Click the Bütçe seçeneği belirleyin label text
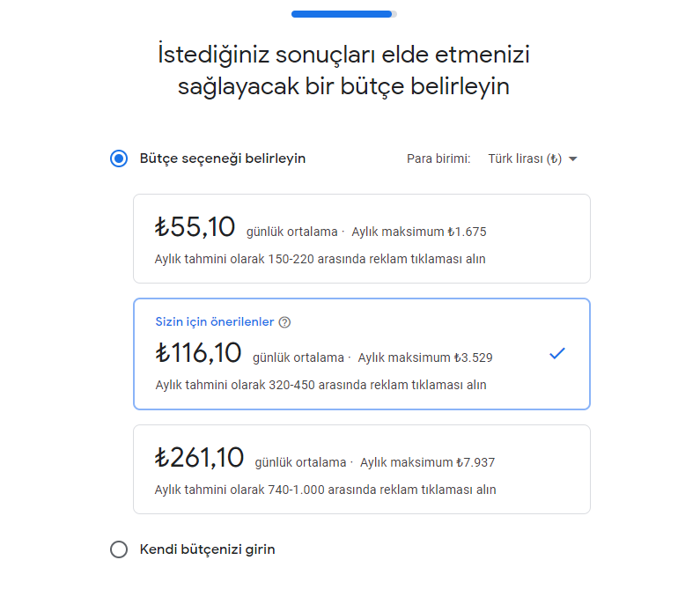The height and width of the screenshot is (597, 700). click(223, 158)
